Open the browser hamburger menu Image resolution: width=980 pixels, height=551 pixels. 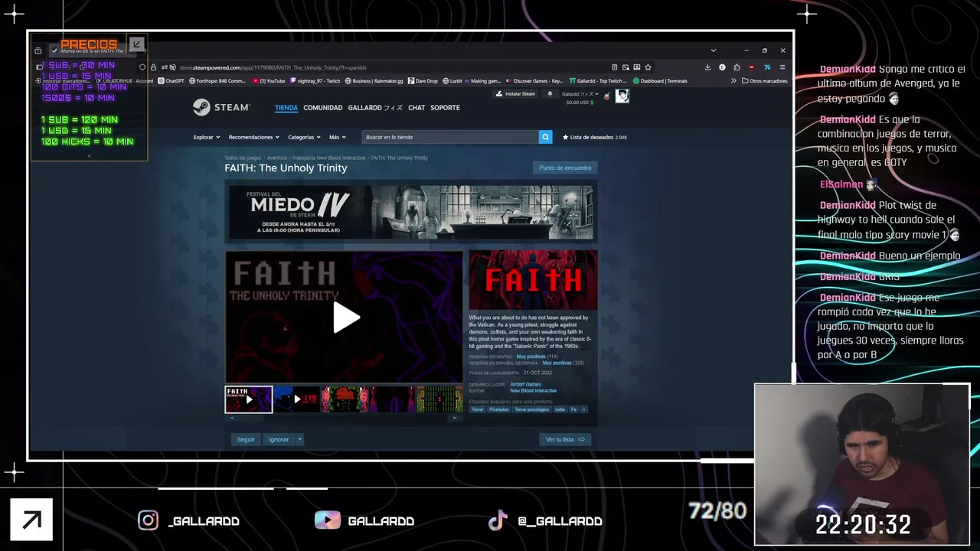(782, 67)
